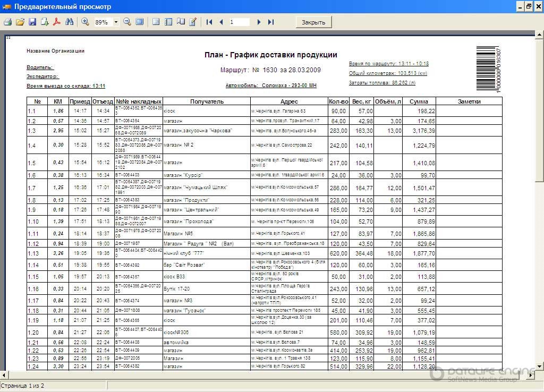Edit the page with the pencil icon
This screenshot has width=544, height=392.
(x=193, y=22)
